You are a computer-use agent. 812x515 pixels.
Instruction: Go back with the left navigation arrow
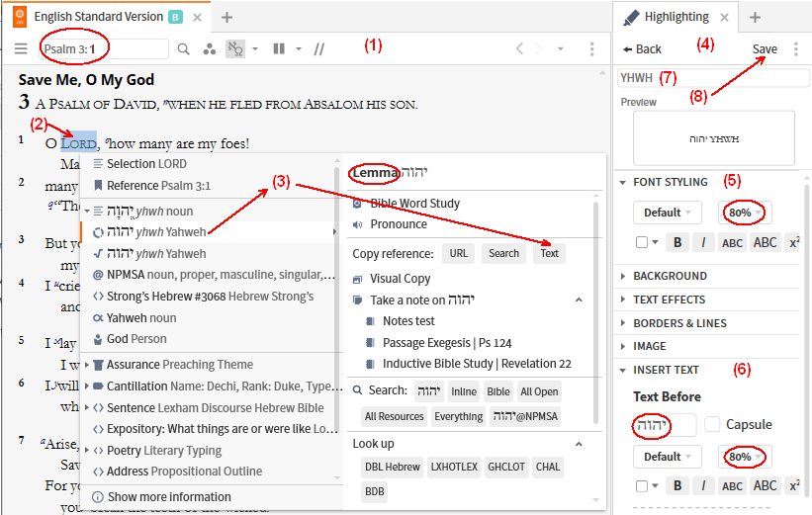[519, 48]
